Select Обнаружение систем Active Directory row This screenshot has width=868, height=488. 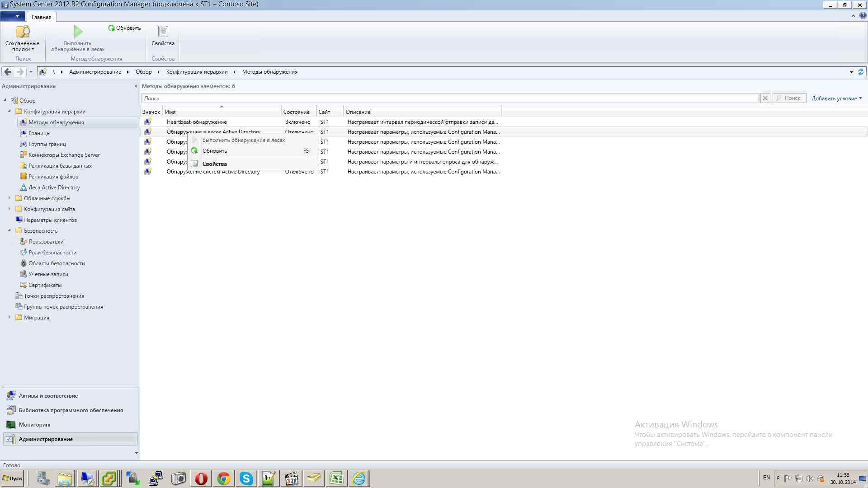tap(504, 172)
